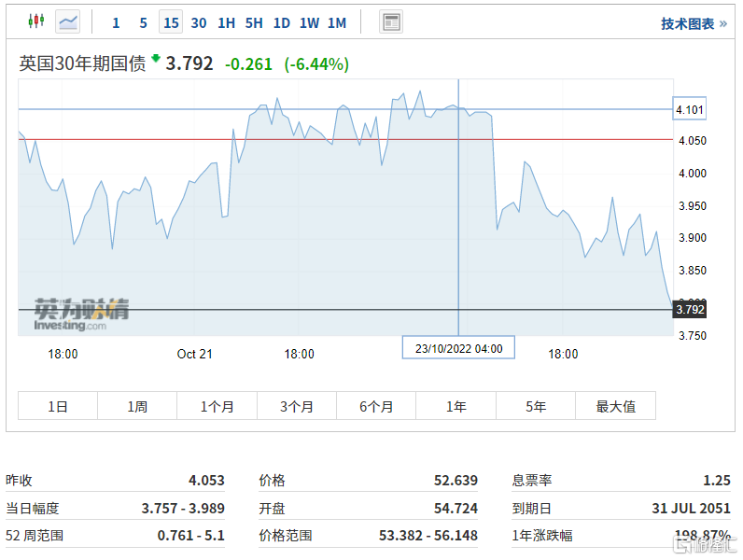This screenshot has width=743, height=560.
Task: Select the 1H interval
Action: (x=226, y=22)
